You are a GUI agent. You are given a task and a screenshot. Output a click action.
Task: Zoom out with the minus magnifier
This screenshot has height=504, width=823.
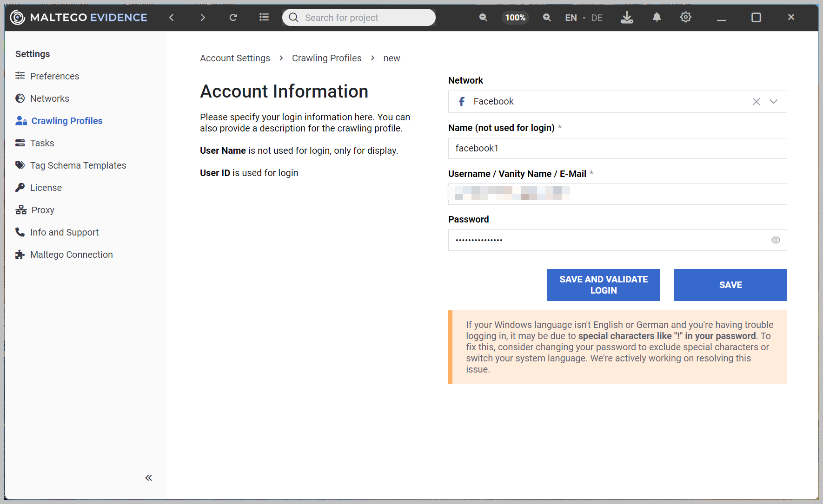coord(484,18)
